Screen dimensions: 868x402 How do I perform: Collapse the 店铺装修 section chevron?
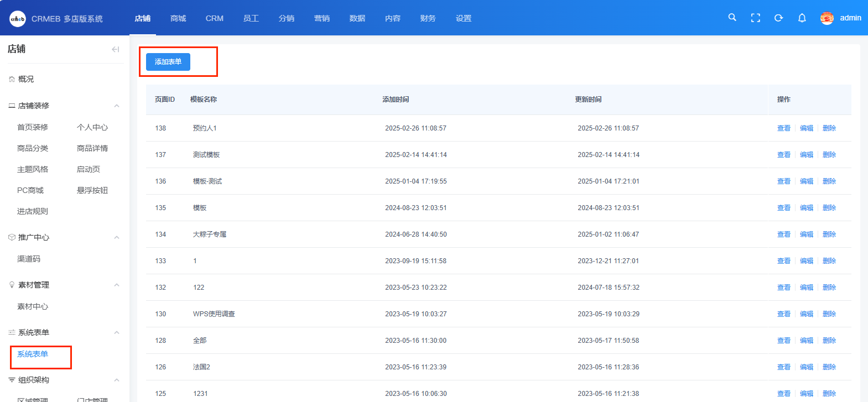pyautogui.click(x=117, y=106)
